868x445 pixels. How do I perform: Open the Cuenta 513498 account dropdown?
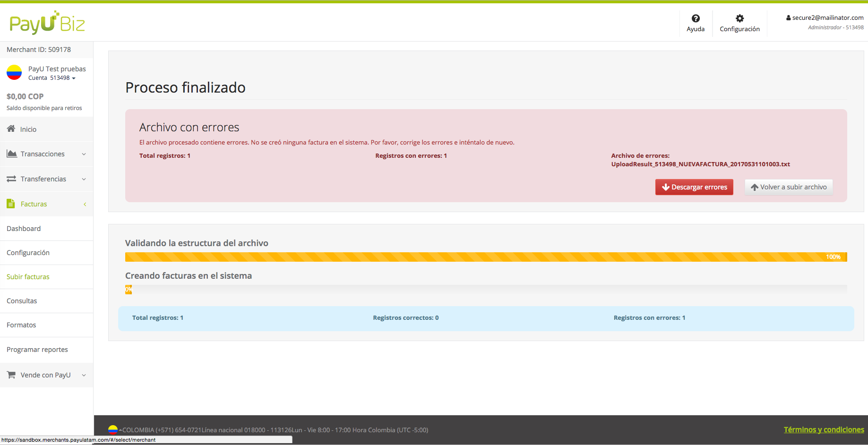tap(52, 78)
